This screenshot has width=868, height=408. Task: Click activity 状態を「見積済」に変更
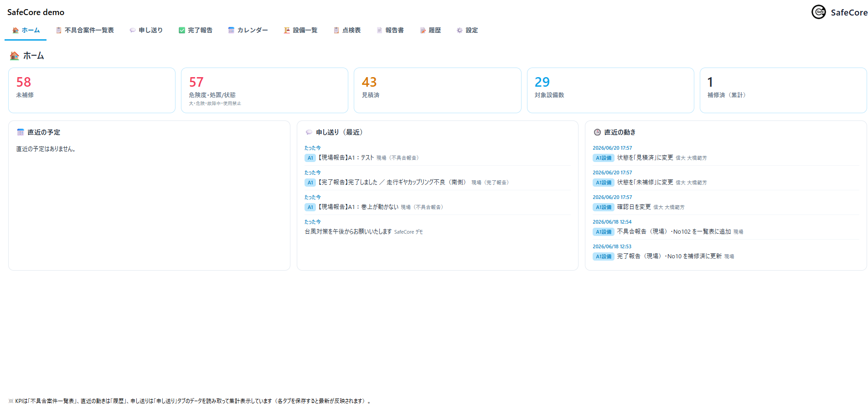coord(645,157)
